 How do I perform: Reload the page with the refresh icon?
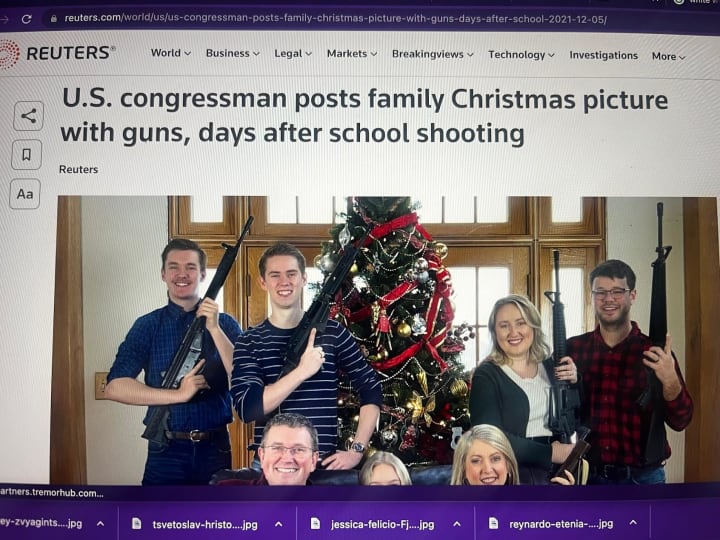[x=27, y=19]
